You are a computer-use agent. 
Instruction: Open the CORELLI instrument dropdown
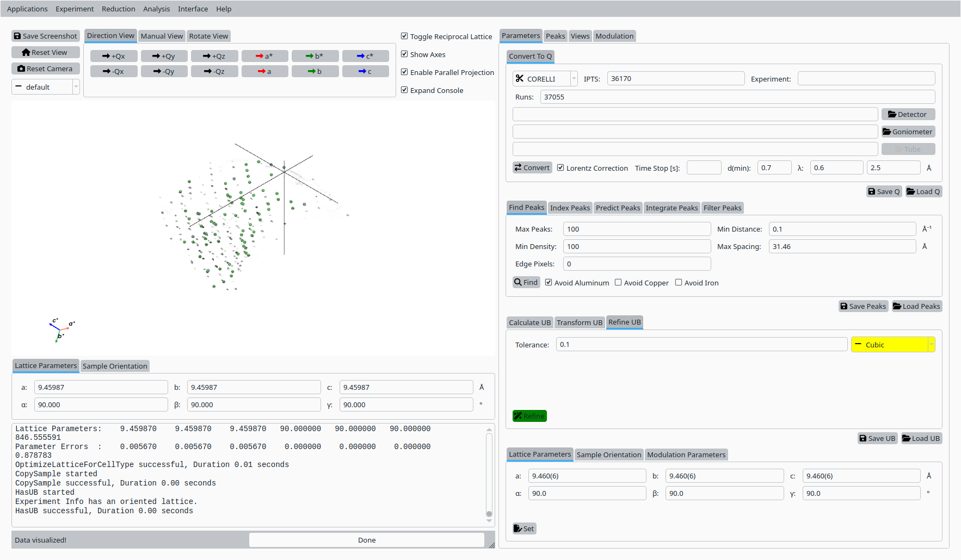pyautogui.click(x=545, y=79)
